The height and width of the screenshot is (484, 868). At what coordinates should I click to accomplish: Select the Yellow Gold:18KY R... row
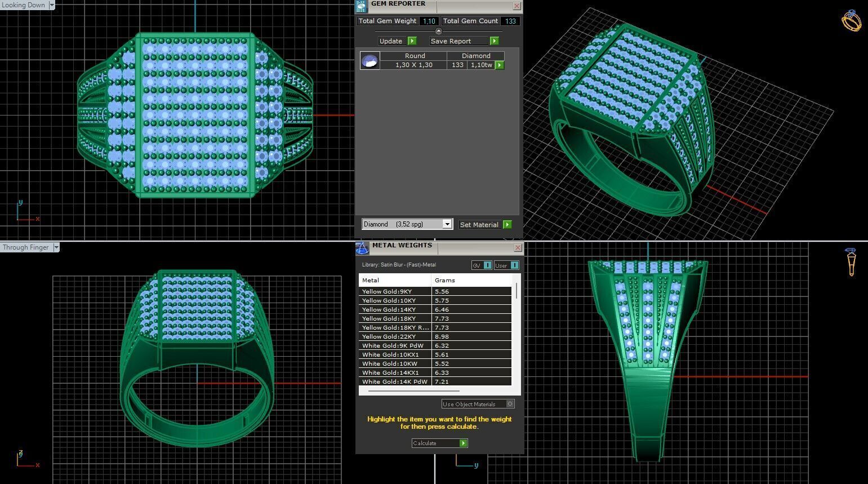435,327
